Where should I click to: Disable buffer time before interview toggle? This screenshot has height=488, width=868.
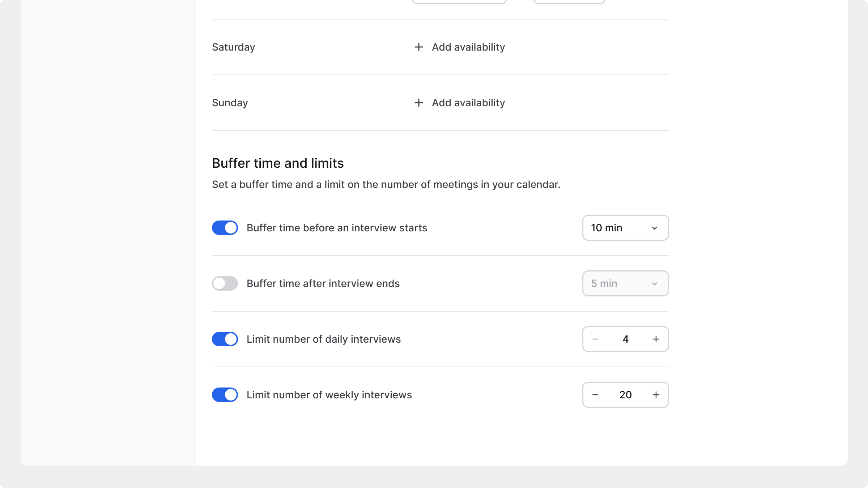[x=225, y=228]
